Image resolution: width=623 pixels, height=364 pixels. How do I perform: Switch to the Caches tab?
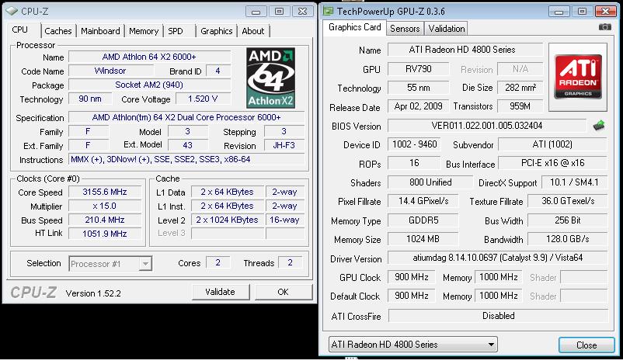pos(58,31)
